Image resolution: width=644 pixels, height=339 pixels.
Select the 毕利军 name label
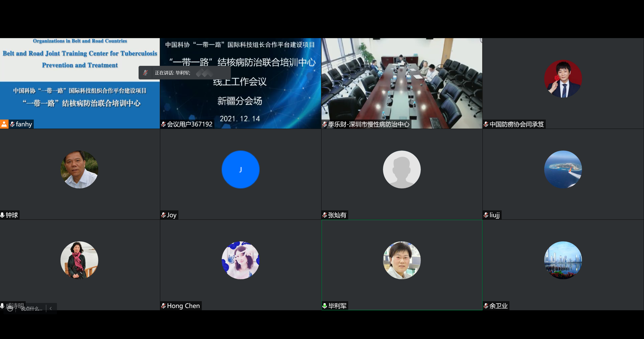337,306
